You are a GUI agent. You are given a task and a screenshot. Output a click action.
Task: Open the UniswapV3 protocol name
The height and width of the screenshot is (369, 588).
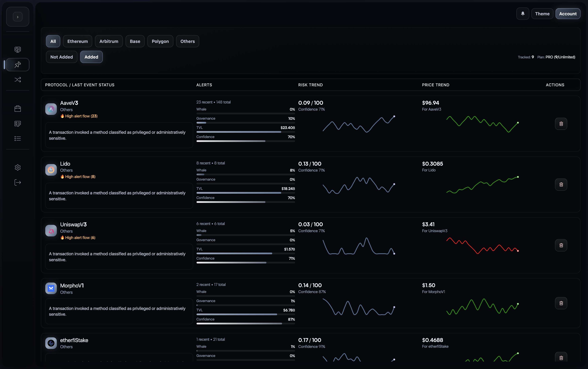73,224
